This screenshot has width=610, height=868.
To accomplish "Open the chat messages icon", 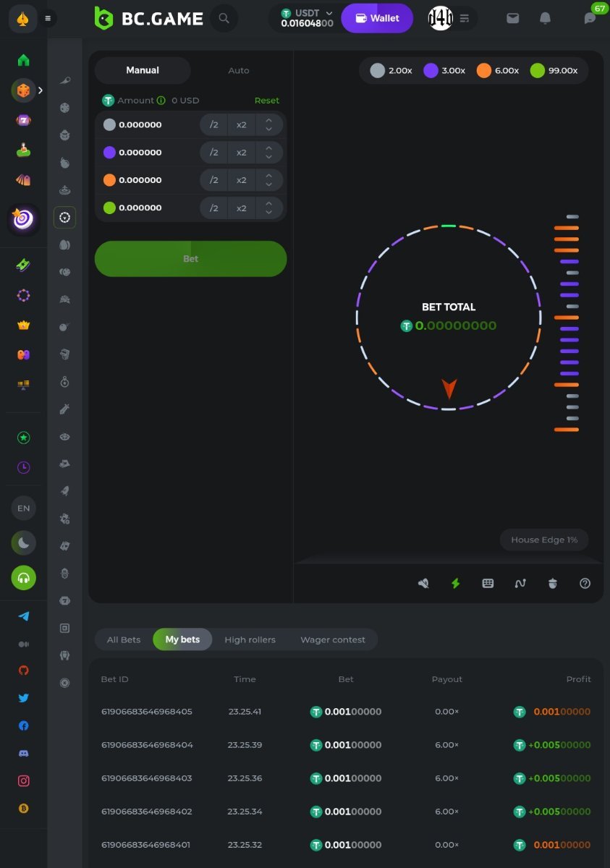I will 590,19.
